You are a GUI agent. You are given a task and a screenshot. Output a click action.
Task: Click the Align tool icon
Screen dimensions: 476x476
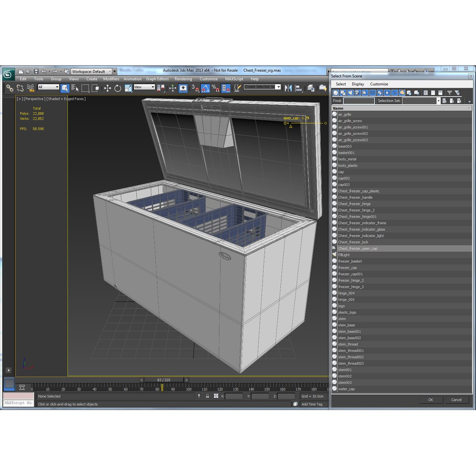click(x=299, y=88)
